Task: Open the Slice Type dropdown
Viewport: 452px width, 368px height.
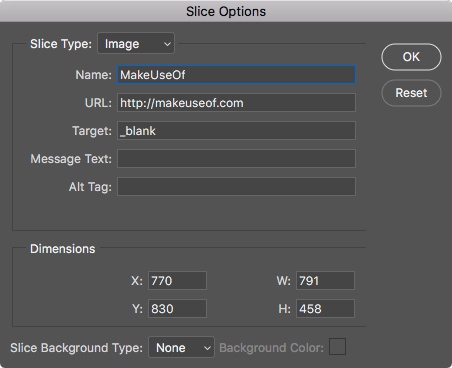Action: tap(136, 43)
